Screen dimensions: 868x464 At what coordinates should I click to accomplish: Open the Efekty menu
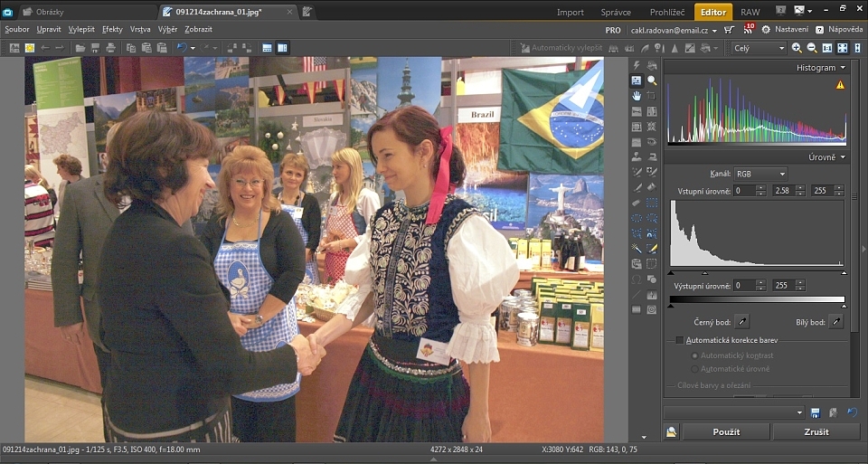tap(112, 29)
